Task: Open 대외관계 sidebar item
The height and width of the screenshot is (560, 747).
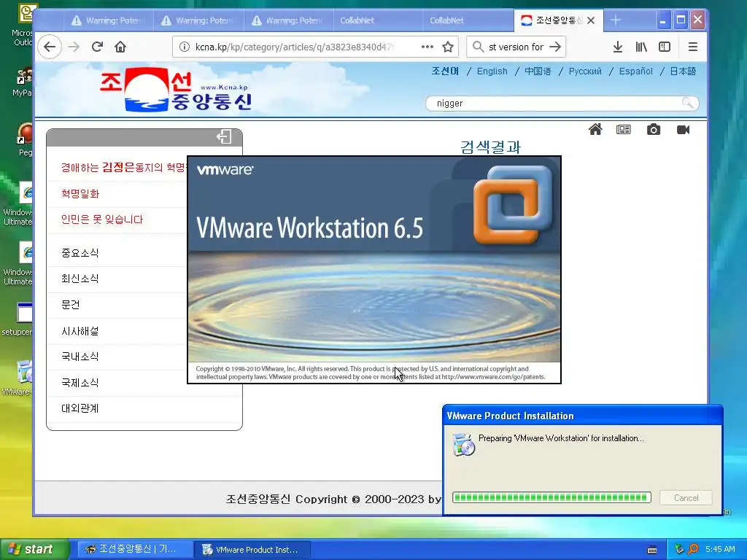Action: click(80, 408)
